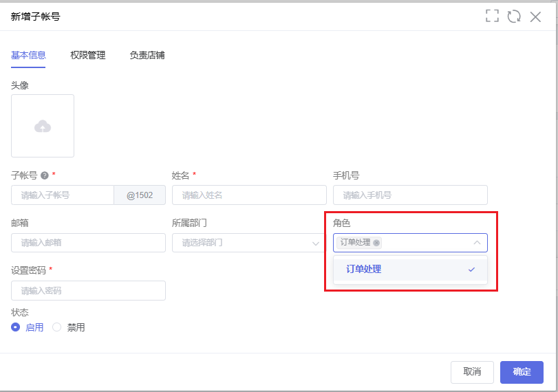
Task: Click the 取消 button
Action: click(472, 372)
